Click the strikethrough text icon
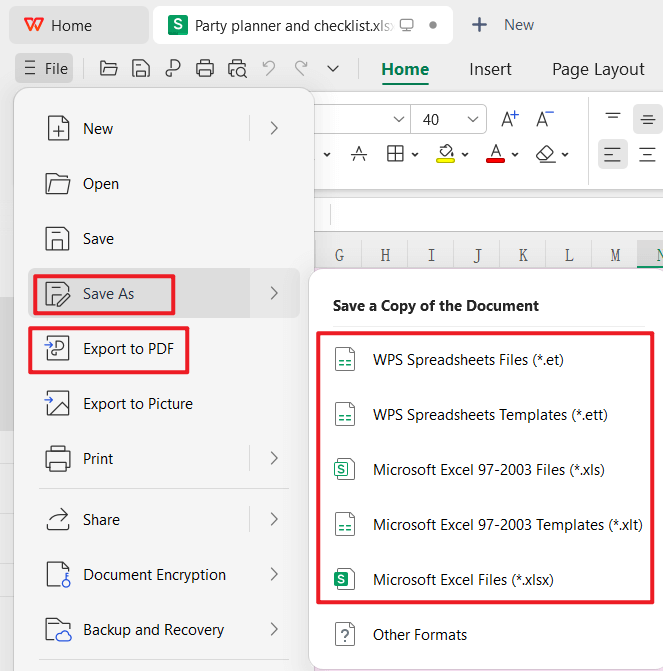 [x=359, y=154]
